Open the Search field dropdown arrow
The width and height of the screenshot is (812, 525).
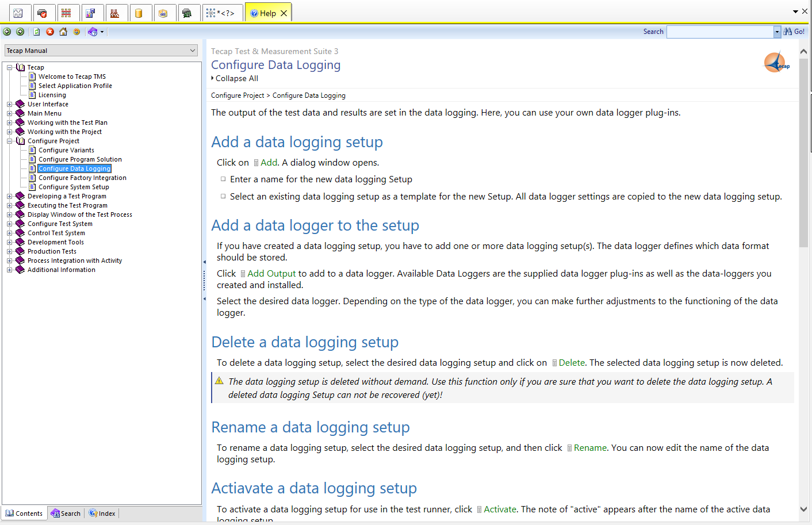pyautogui.click(x=777, y=32)
